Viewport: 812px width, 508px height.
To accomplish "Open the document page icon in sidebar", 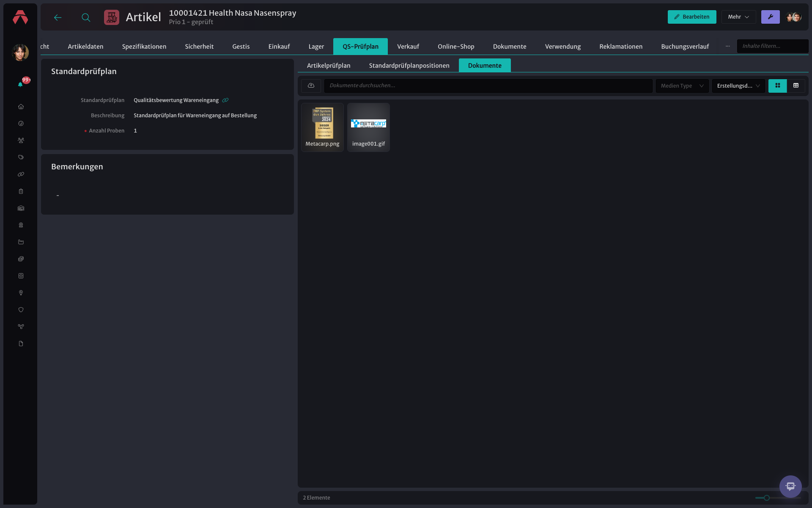I will point(21,344).
